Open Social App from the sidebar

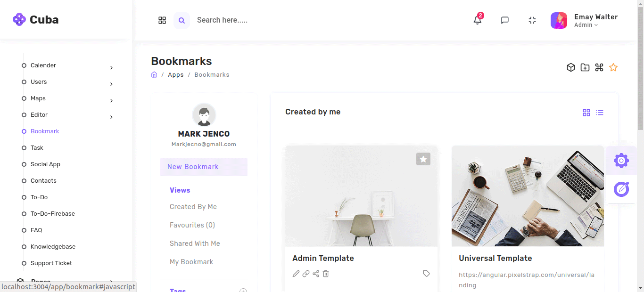point(45,164)
